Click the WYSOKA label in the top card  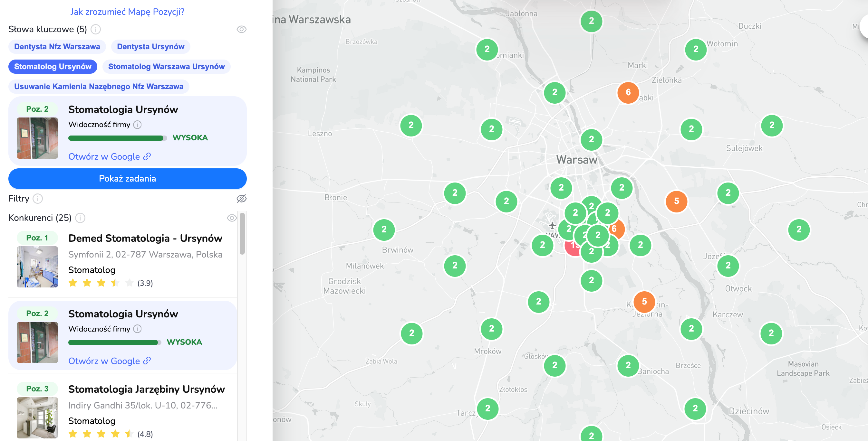tap(190, 138)
